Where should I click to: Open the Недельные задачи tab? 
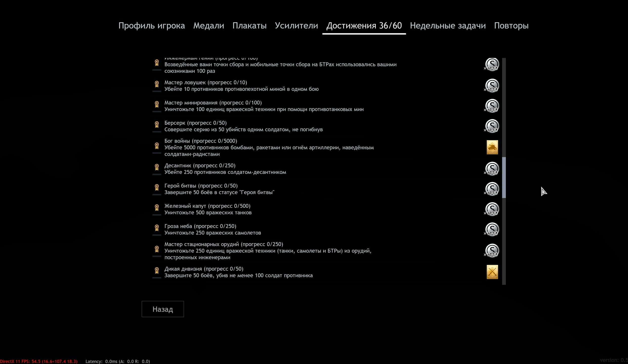448,26
